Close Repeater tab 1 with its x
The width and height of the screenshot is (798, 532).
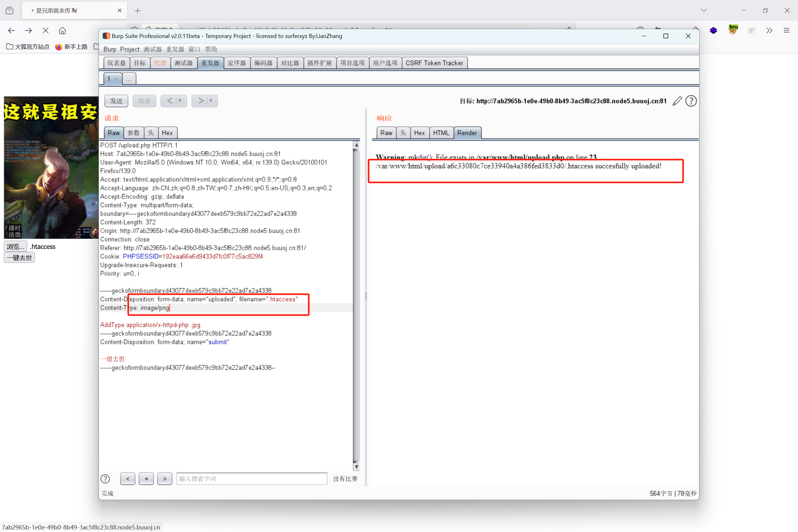(116, 79)
